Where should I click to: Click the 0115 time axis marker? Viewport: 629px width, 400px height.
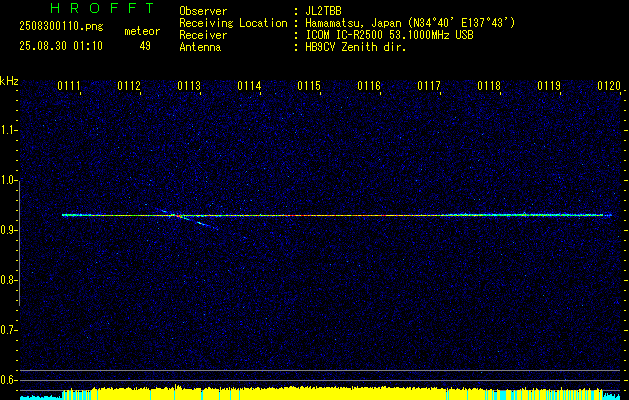[x=309, y=86]
